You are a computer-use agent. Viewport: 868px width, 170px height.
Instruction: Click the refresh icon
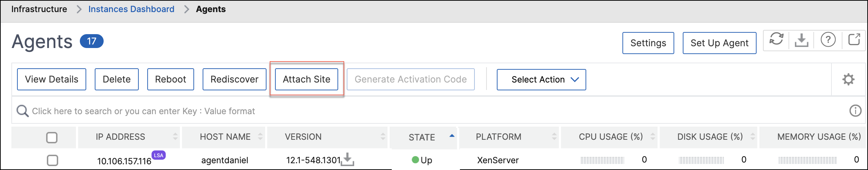pyautogui.click(x=776, y=39)
